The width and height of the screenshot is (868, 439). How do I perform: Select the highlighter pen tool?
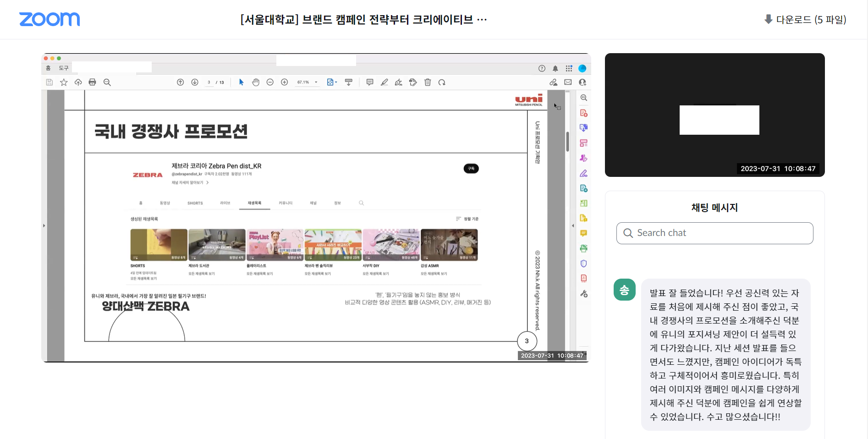[x=385, y=82]
